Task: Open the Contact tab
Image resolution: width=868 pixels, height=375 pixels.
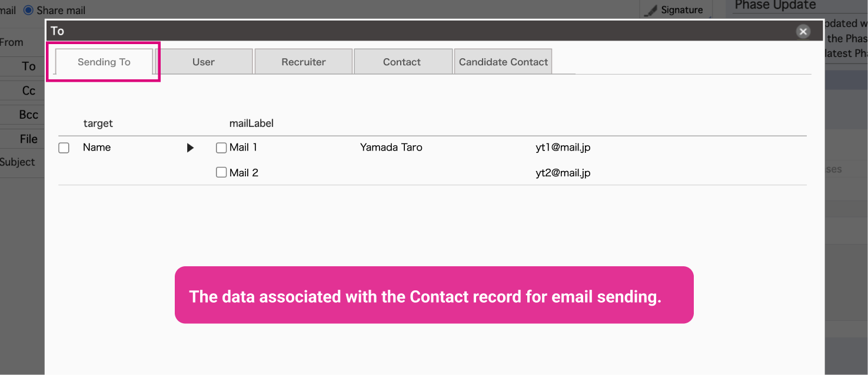Action: coord(402,62)
